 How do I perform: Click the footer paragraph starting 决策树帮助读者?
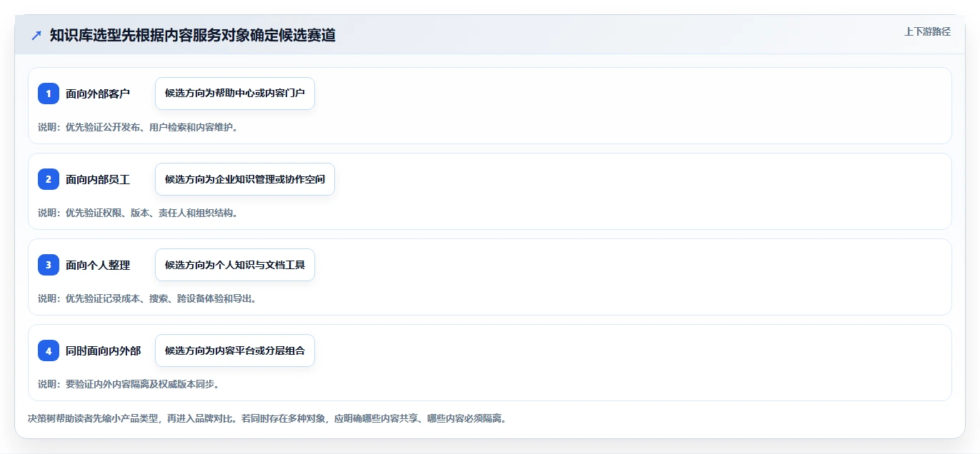click(x=268, y=419)
